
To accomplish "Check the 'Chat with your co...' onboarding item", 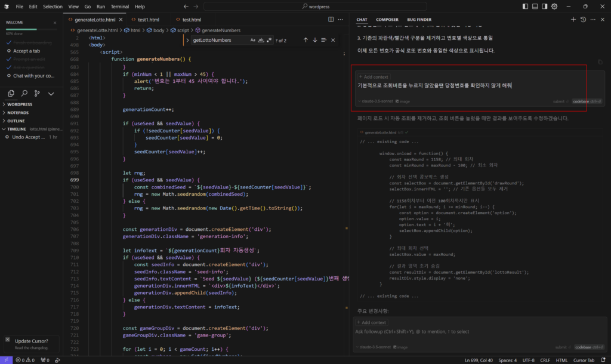I will (8, 76).
